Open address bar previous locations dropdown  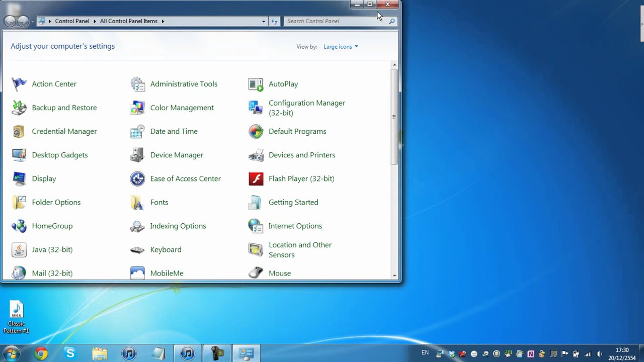(264, 21)
